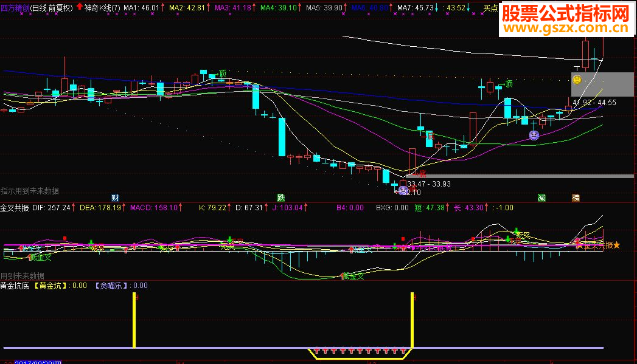The width and height of the screenshot is (637, 364).
Task: Click the blue smiley icon at the 32.10 low
Action: point(403,190)
